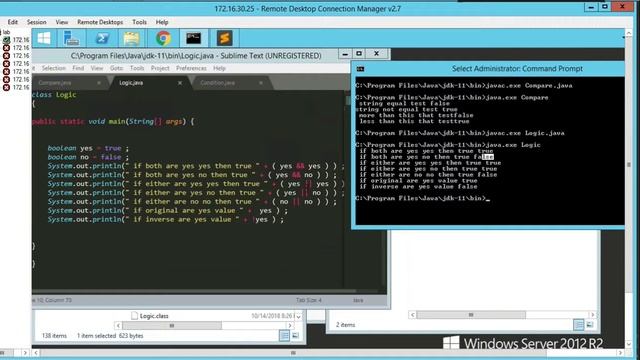This screenshot has height=360, width=640.
Task: Open the Help menu in Connection Manager
Action: 162,22
